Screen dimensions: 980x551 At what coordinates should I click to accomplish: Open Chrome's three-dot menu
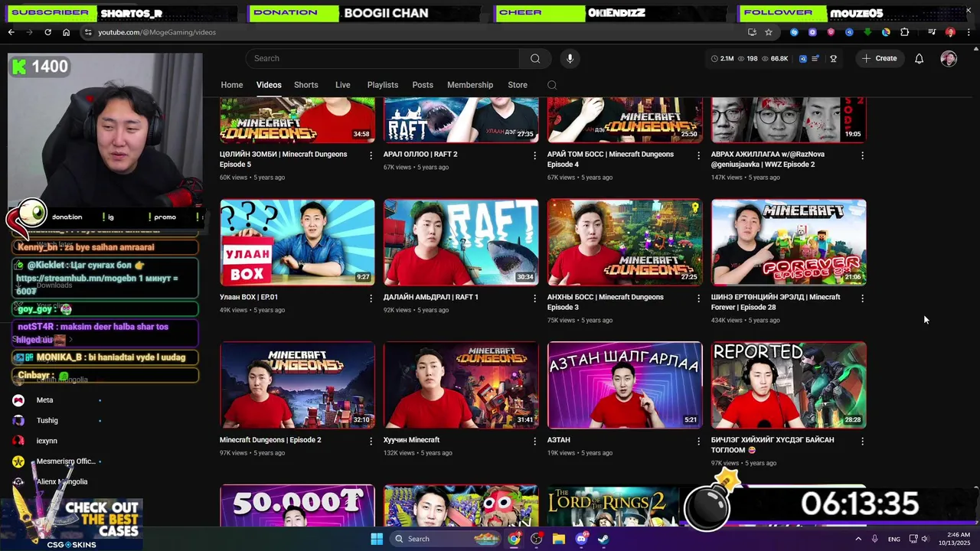tap(969, 32)
